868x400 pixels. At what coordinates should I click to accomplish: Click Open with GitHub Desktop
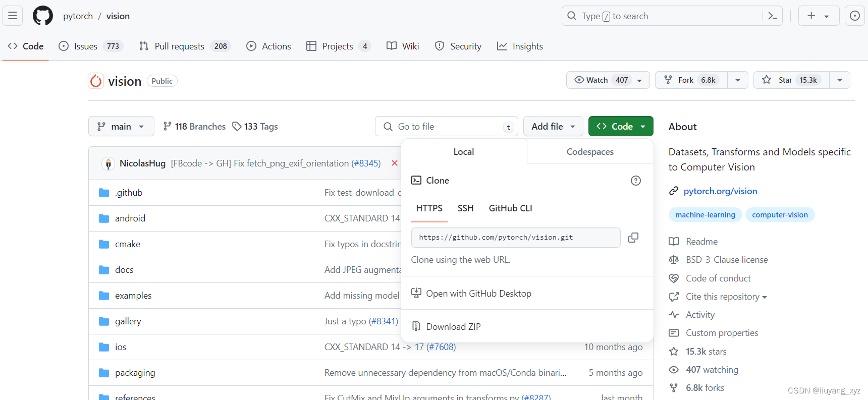click(478, 293)
